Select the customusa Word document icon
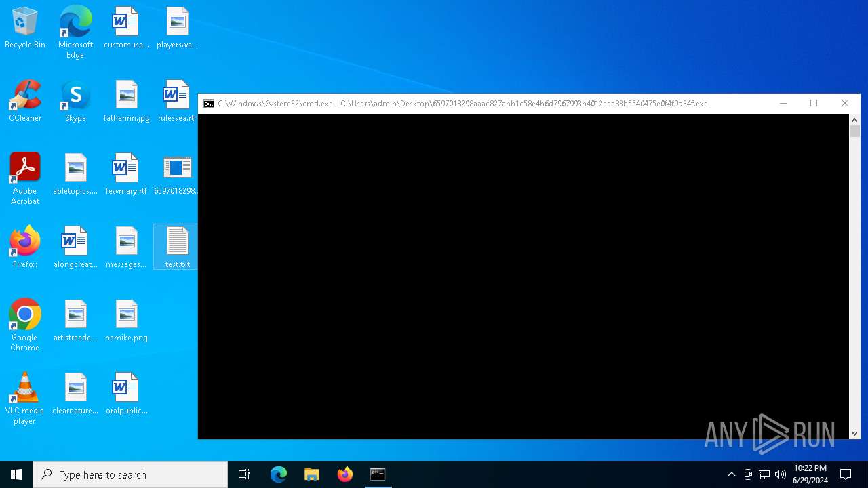The height and width of the screenshot is (488, 868). [126, 28]
